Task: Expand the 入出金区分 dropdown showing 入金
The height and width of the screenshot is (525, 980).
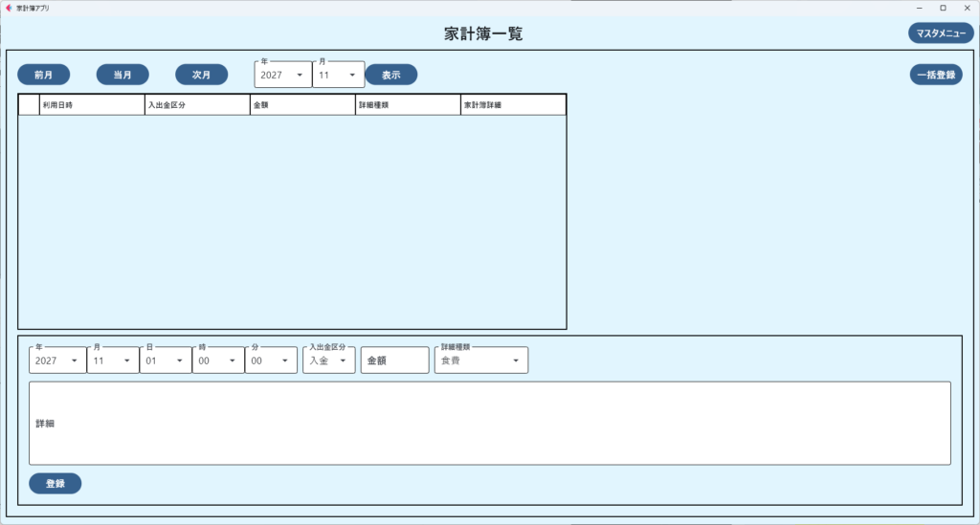Action: tap(327, 361)
